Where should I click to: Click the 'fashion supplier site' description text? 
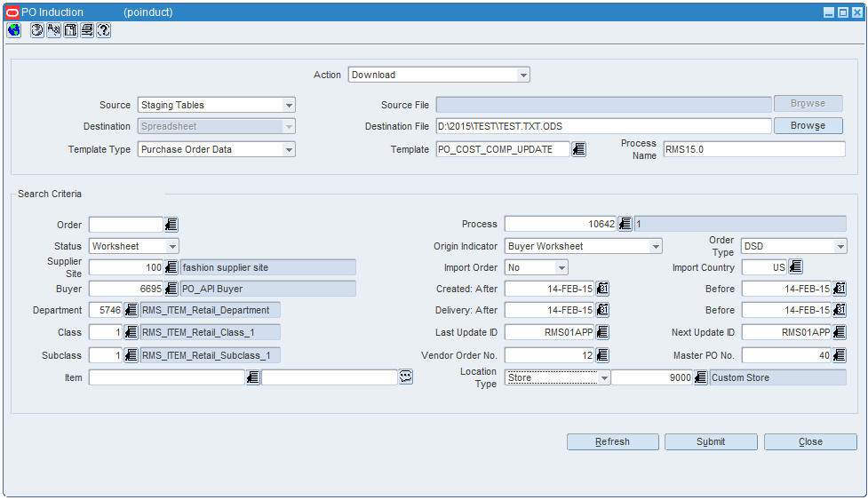pos(226,267)
